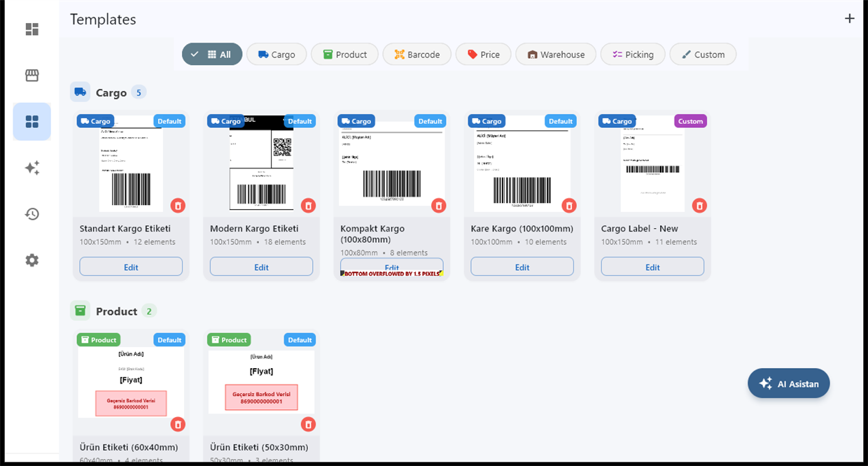Delete the Ürün Etiketi (50x30mm) template
This screenshot has width=868, height=466.
click(x=308, y=425)
